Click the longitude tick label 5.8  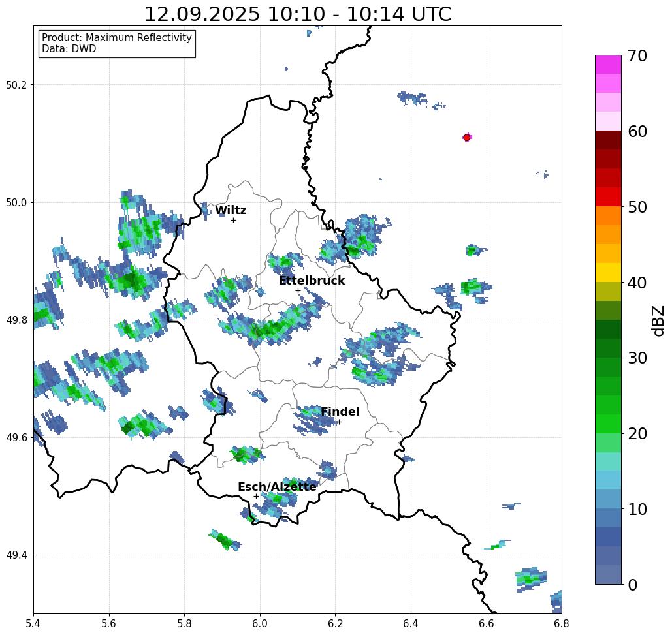click(184, 623)
